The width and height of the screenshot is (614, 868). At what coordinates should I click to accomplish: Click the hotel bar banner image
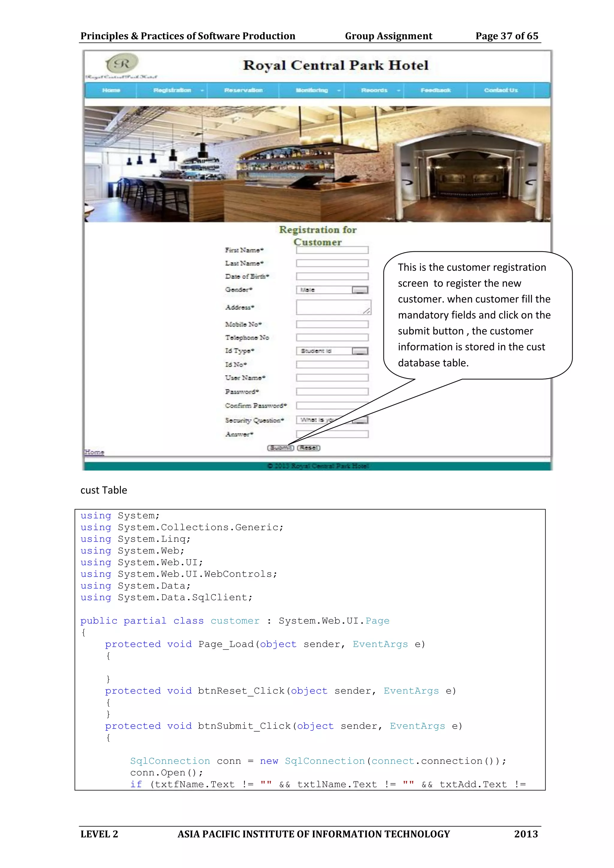point(317,164)
